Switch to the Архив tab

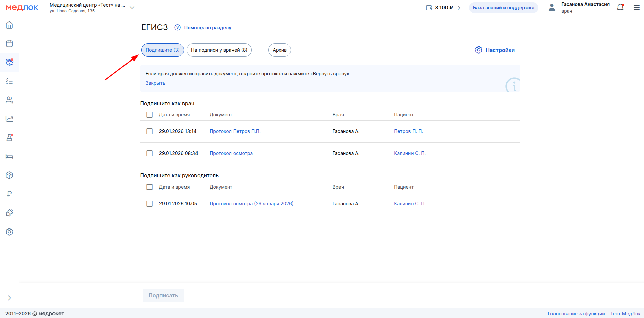279,50
